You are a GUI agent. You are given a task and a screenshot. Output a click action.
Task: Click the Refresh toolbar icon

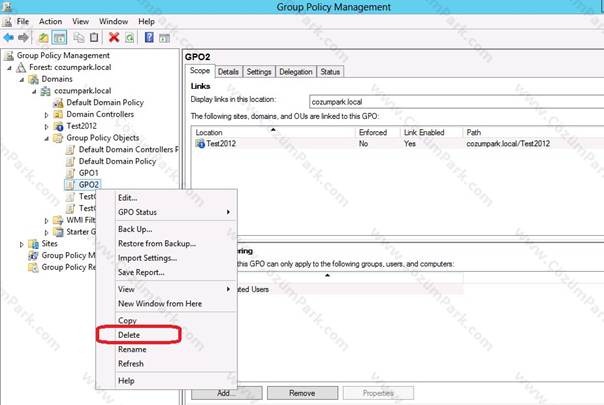pos(130,38)
